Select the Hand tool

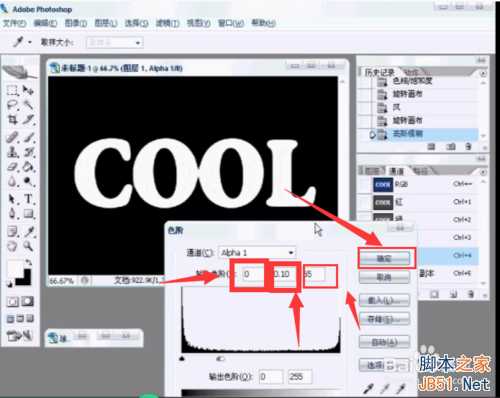click(x=13, y=246)
